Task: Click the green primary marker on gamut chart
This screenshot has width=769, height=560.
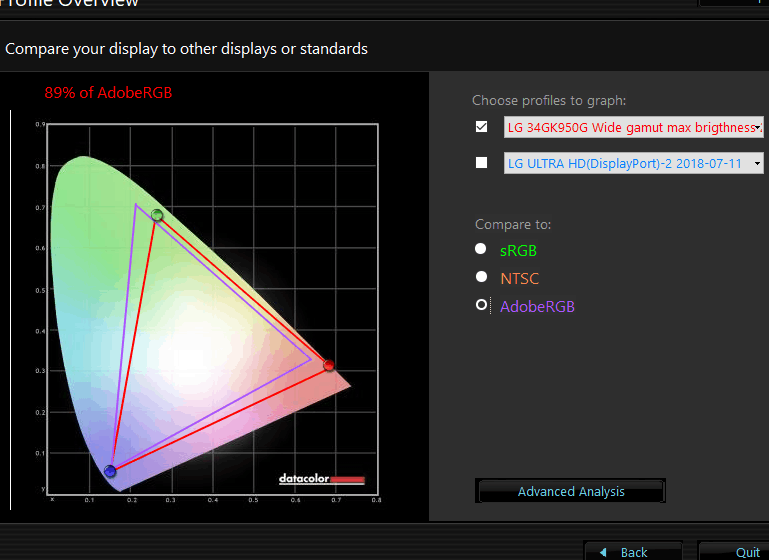Action: click(x=157, y=215)
